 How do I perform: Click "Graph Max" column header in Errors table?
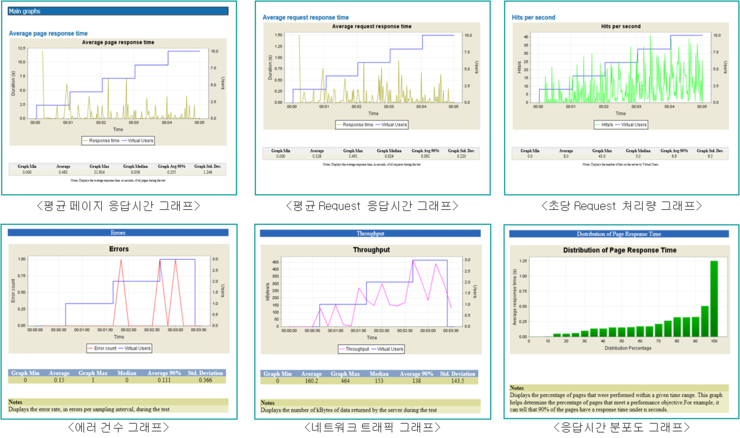pos(93,373)
